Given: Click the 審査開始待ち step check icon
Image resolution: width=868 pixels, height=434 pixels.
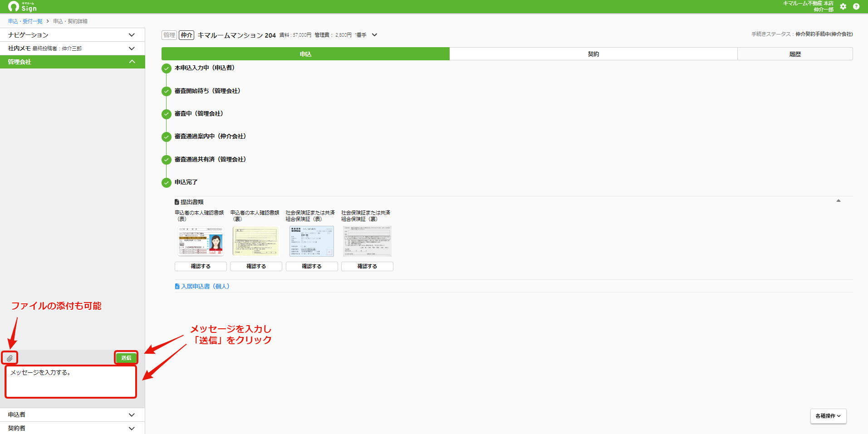Looking at the screenshot, I should coord(167,91).
